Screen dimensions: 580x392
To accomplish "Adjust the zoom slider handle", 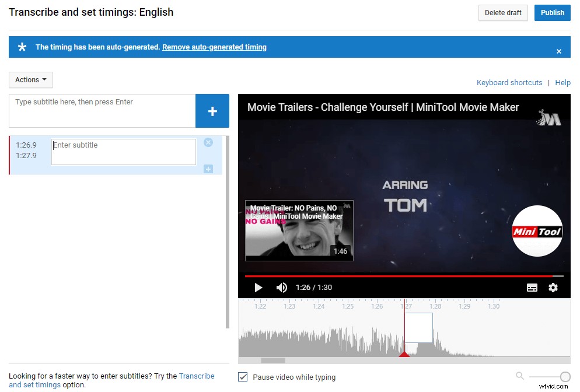I will (x=565, y=376).
